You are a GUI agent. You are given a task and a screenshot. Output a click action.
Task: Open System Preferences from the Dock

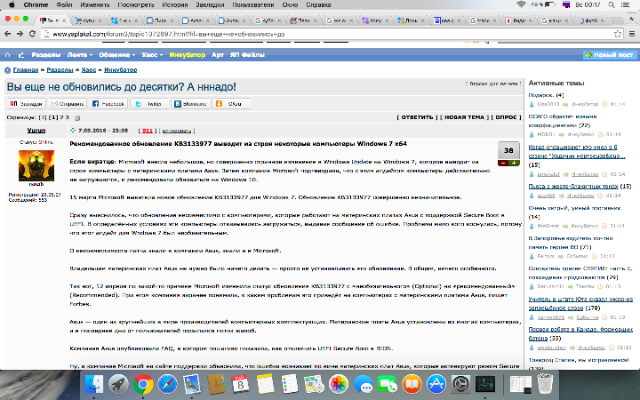[x=461, y=384]
